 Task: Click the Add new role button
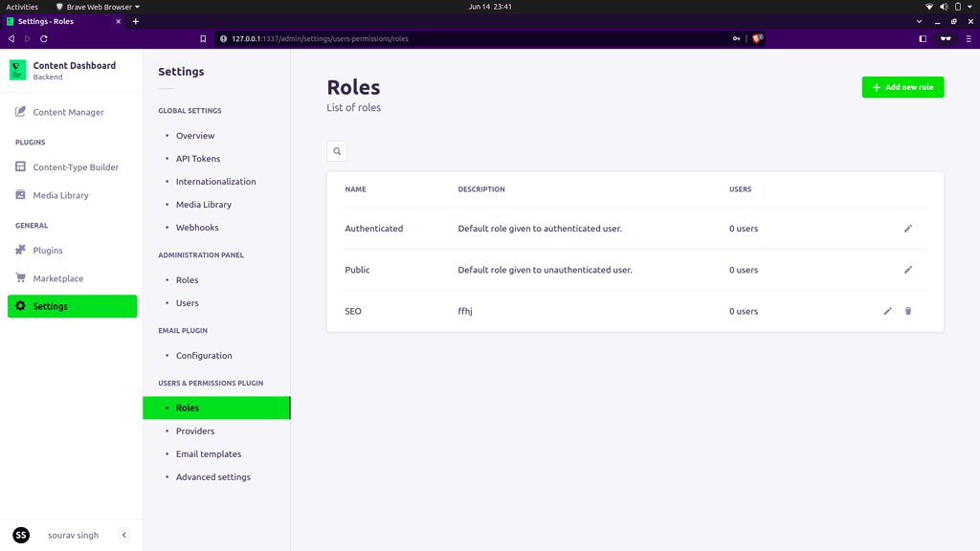pyautogui.click(x=902, y=87)
